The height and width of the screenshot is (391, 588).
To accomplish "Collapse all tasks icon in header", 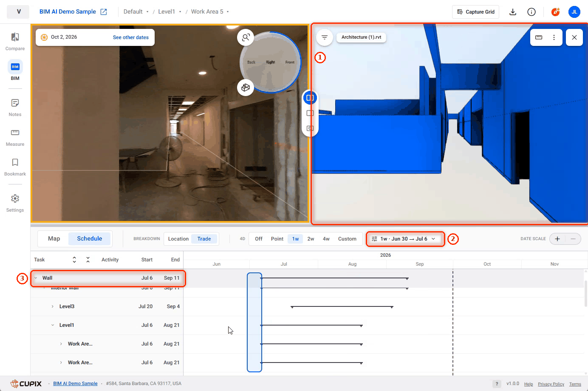I will pyautogui.click(x=88, y=260).
